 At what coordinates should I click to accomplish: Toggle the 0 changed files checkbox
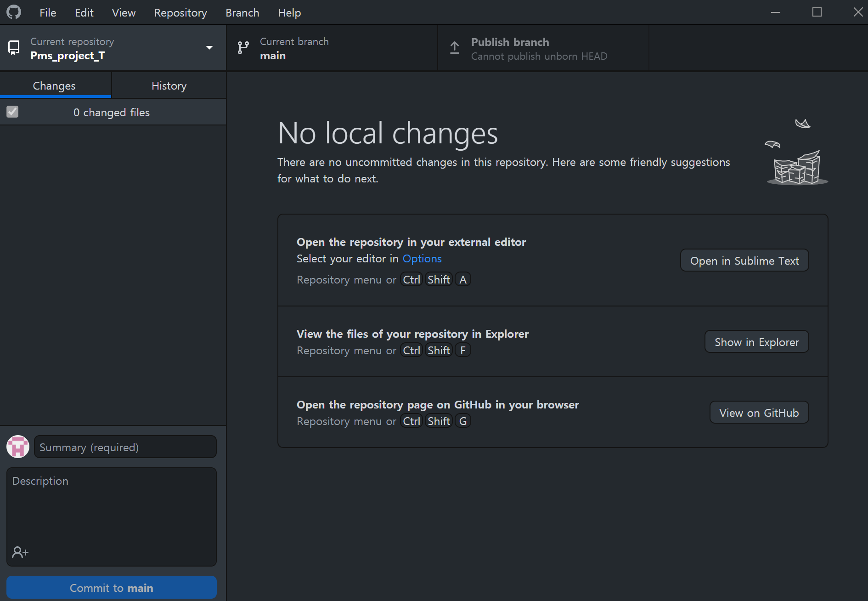[x=12, y=112]
